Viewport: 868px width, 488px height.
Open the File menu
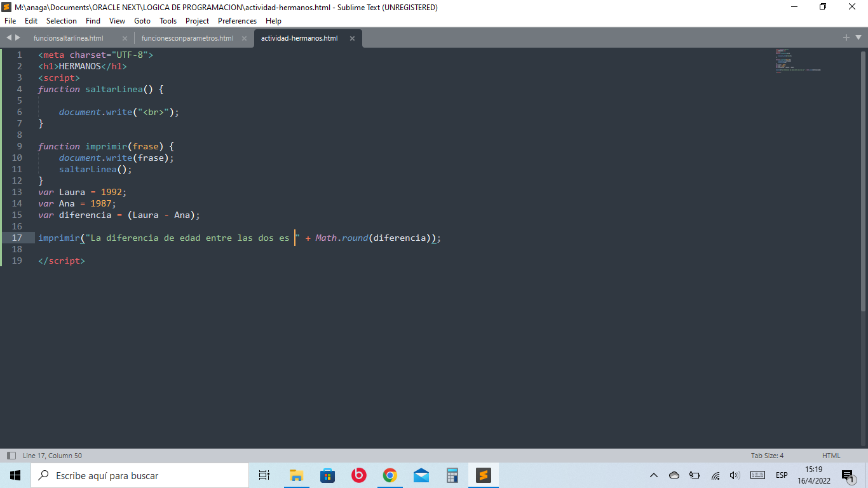(x=10, y=21)
